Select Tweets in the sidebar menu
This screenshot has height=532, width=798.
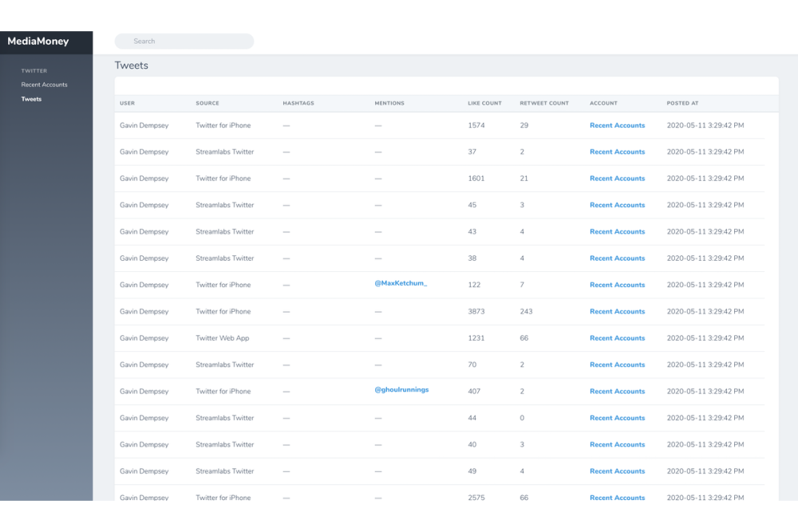[x=31, y=99]
